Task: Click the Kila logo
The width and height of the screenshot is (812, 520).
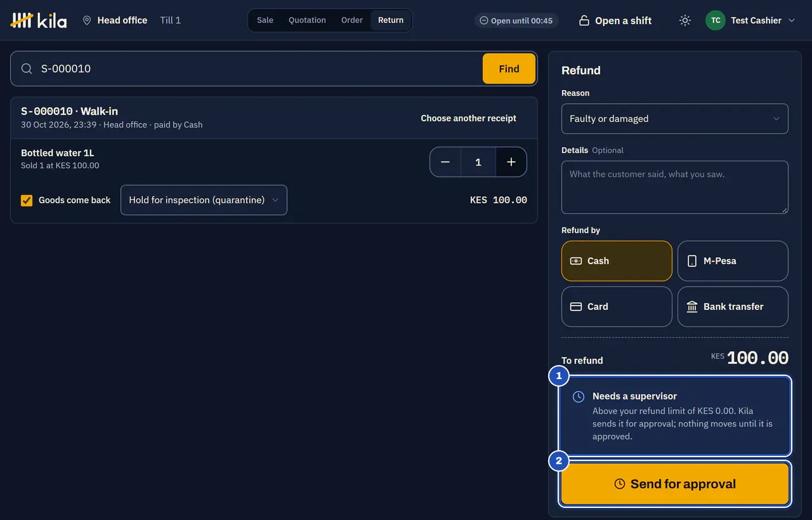Action: tap(39, 20)
